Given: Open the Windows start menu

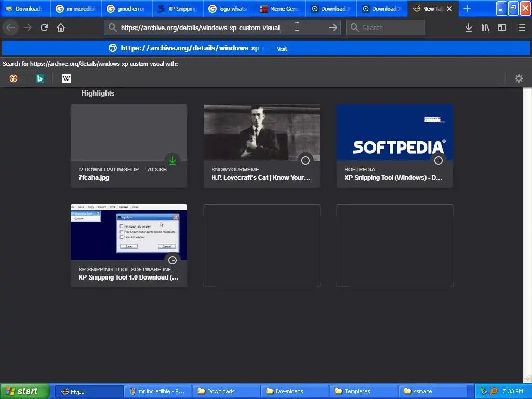Looking at the screenshot, I should [25, 391].
